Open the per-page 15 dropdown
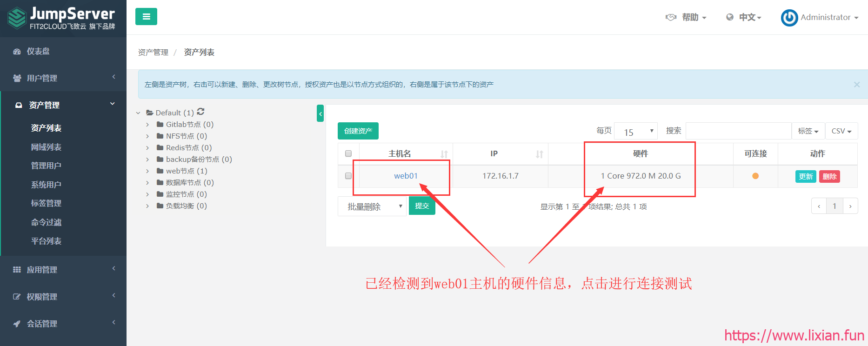Image resolution: width=868 pixels, height=346 pixels. pos(635,132)
